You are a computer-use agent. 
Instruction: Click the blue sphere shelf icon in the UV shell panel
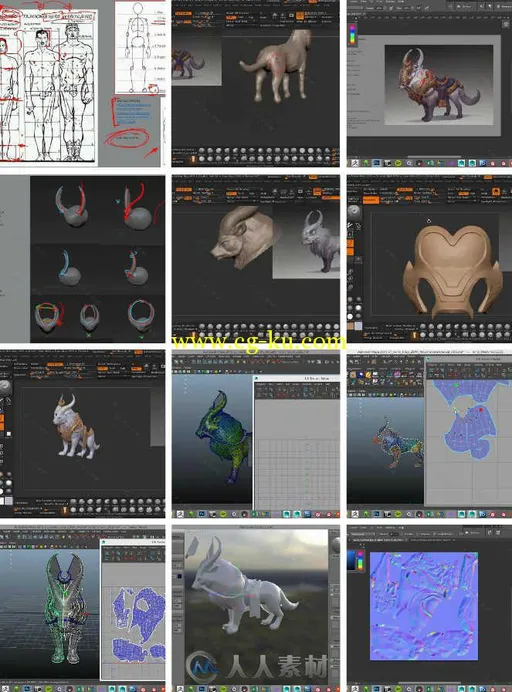[361, 375]
